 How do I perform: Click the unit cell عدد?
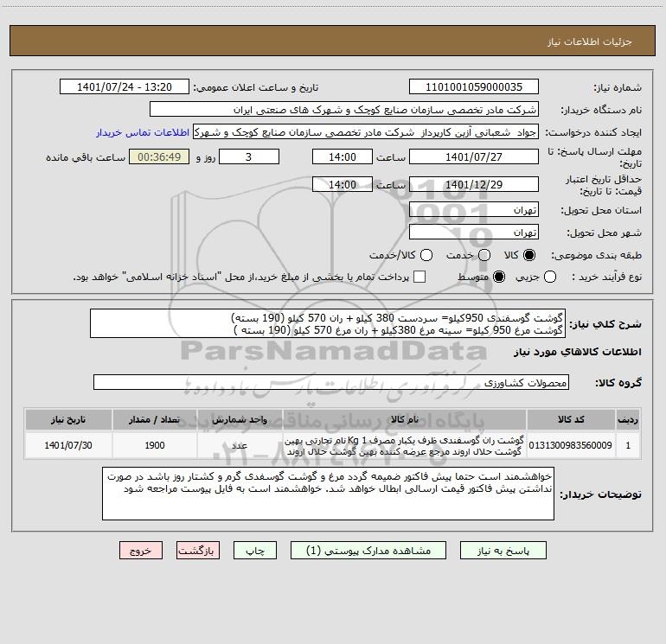tap(240, 445)
